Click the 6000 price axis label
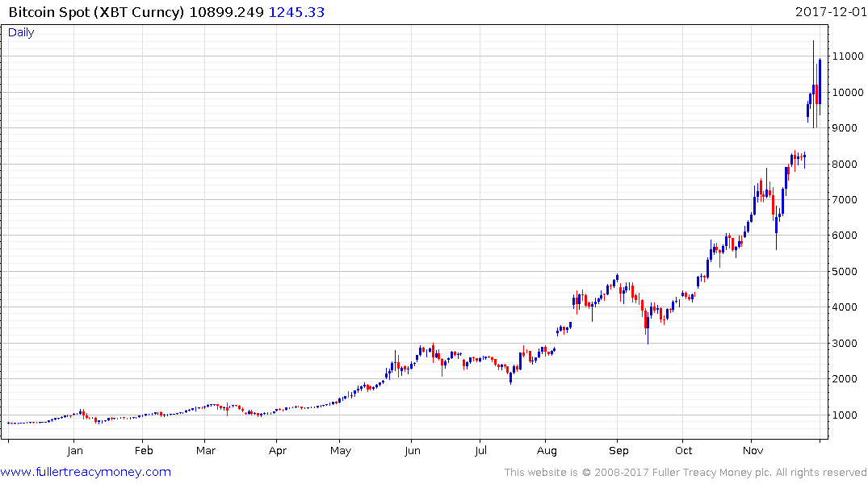The height and width of the screenshot is (484, 868). tap(845, 235)
